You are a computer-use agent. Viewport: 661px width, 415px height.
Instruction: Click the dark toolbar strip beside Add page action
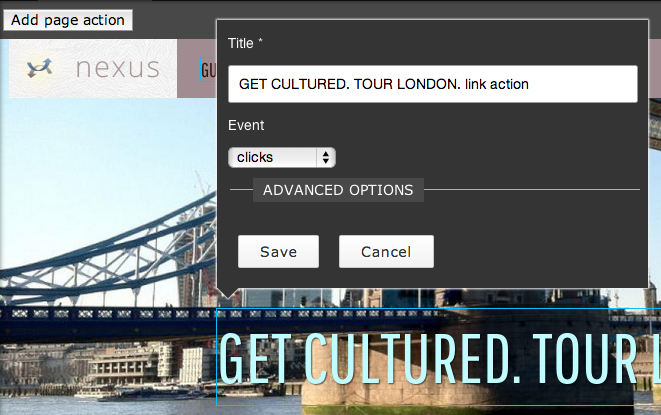[x=173, y=20]
